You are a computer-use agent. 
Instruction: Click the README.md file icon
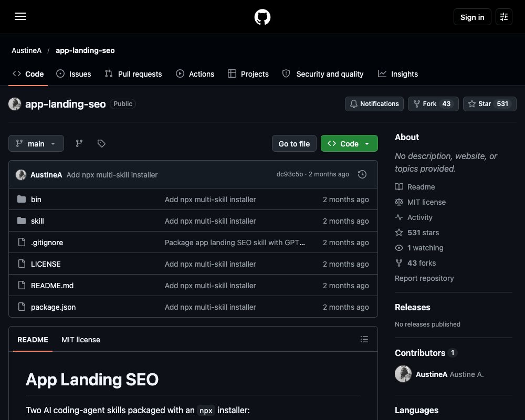[22, 286]
